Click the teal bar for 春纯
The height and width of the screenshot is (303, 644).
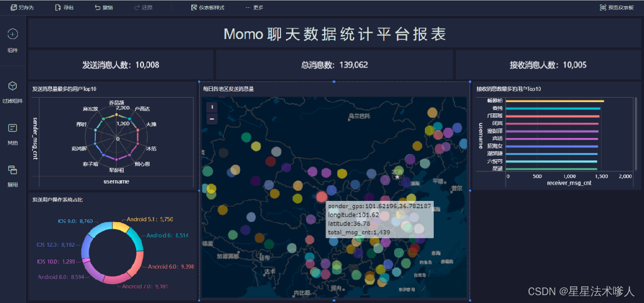point(553,109)
